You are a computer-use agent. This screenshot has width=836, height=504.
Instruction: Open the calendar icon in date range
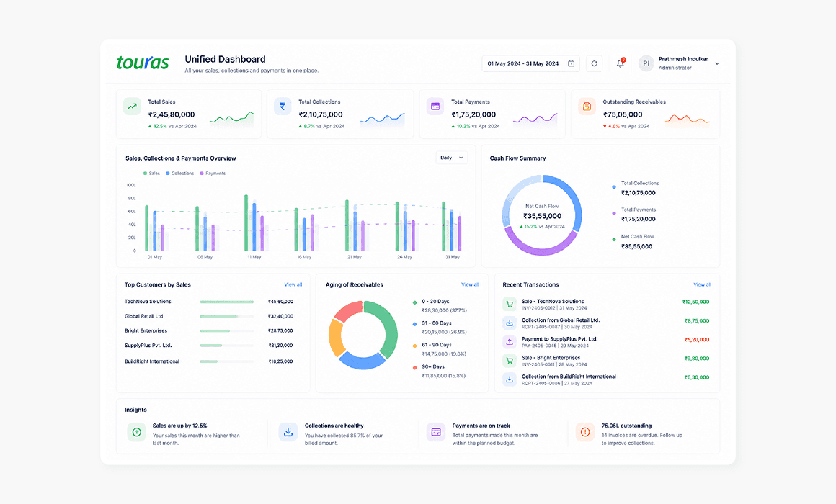(571, 63)
